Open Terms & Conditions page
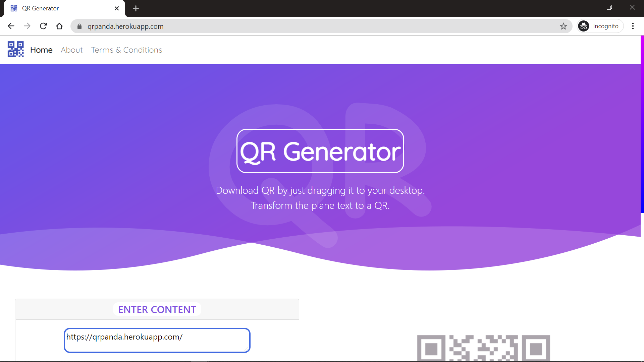Image resolution: width=644 pixels, height=362 pixels. pyautogui.click(x=127, y=50)
